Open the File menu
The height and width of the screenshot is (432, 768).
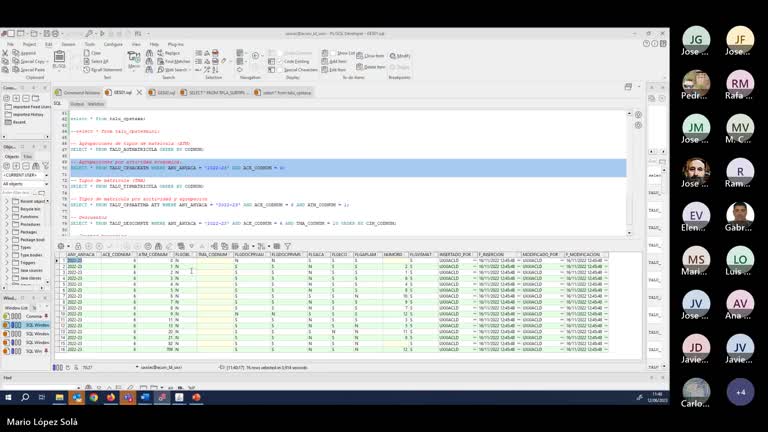(x=10, y=44)
